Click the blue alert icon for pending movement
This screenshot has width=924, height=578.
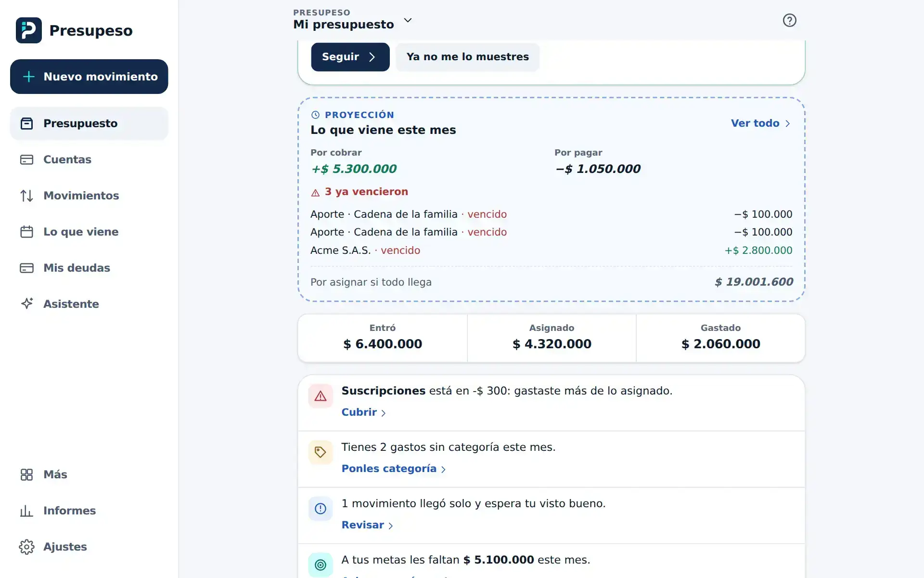[x=321, y=509]
